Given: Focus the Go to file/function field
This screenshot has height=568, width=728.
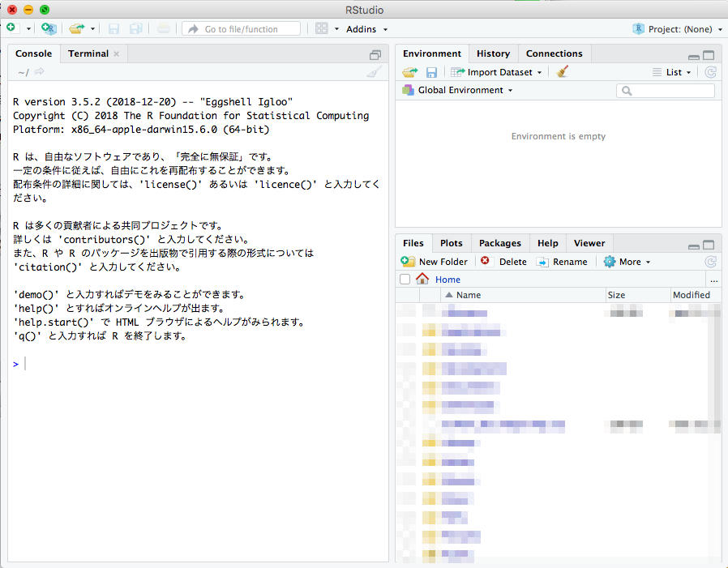Looking at the screenshot, I should tap(241, 29).
